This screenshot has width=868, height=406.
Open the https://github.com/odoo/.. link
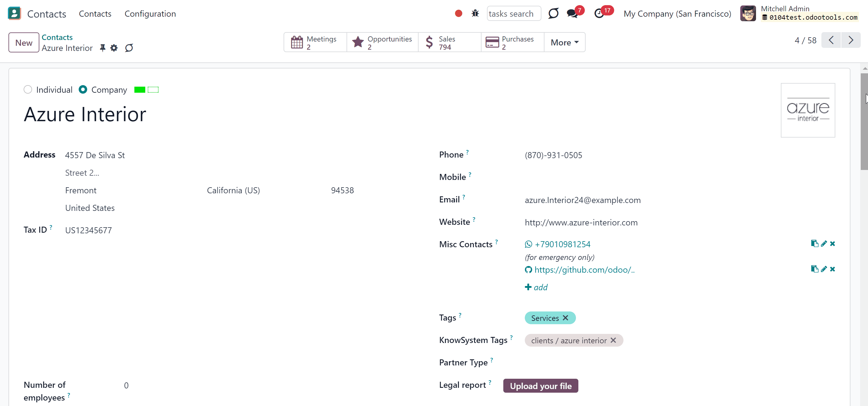point(584,270)
